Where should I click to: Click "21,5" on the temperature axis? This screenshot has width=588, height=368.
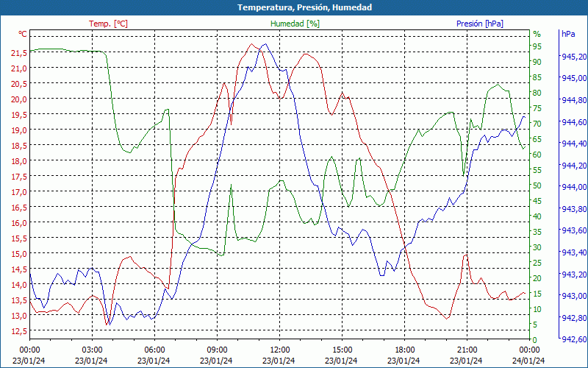19,53
